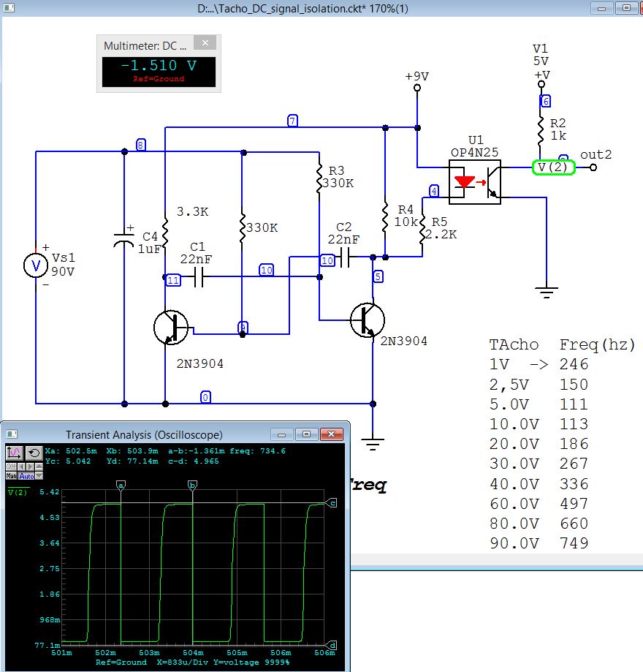This screenshot has width=643, height=672.
Task: Click the V(2) trace label in oscilloscope
Action: [x=18, y=492]
